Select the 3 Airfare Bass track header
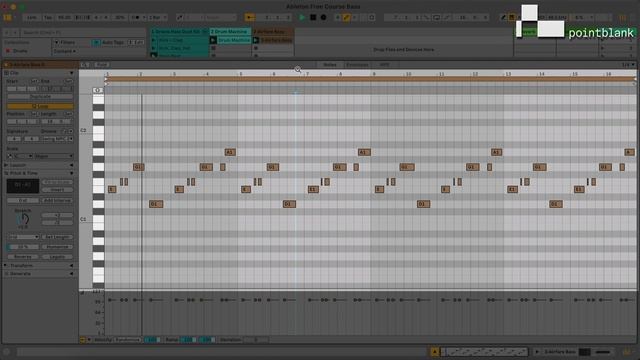Screen dimensions: 640x360 273,31
